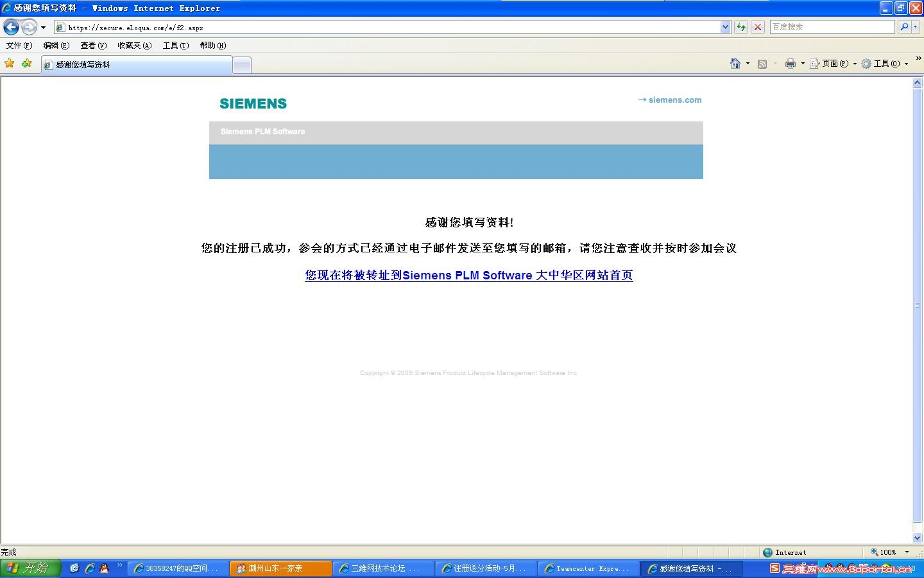
Task: Click the 完成 status bar text
Action: click(x=8, y=552)
